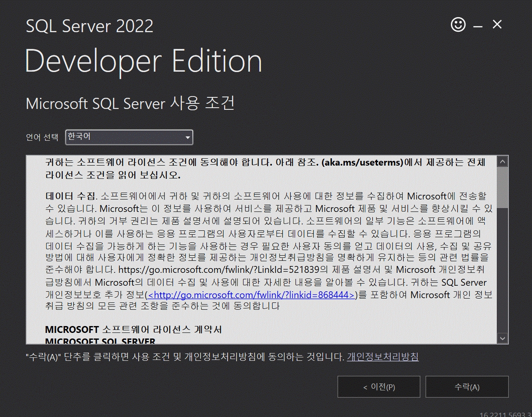Click the 이전(P) previous button
Screen dimensions: 532x417
pyautogui.click(x=379, y=387)
